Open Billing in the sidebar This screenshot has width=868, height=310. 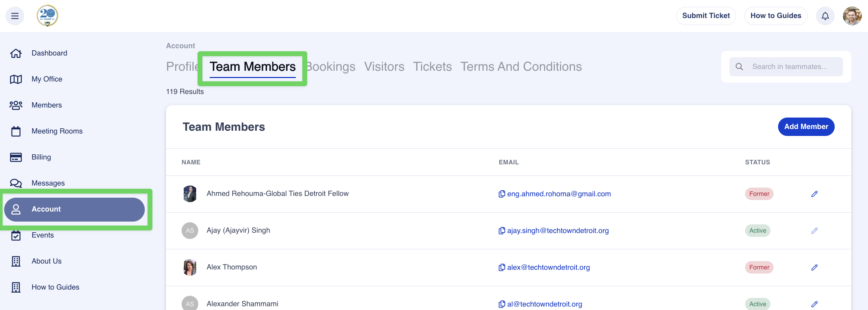click(x=41, y=157)
